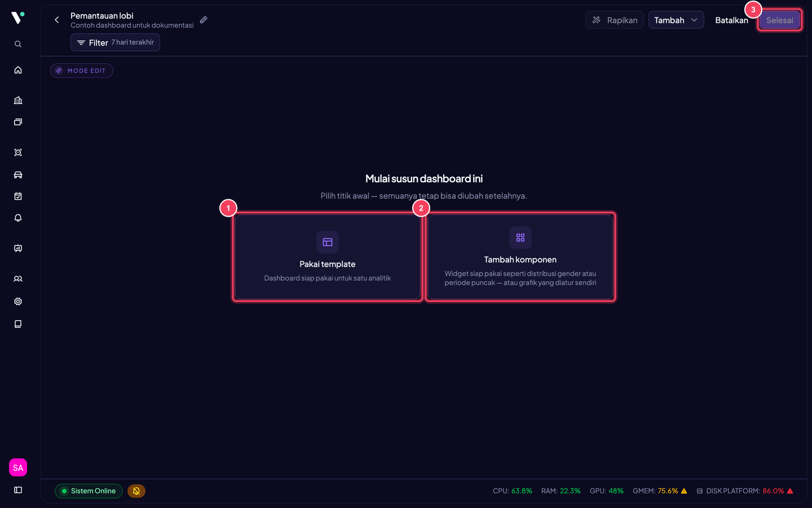Open the stacked windows icon in sidebar
This screenshot has height=508, width=812.
click(x=18, y=122)
